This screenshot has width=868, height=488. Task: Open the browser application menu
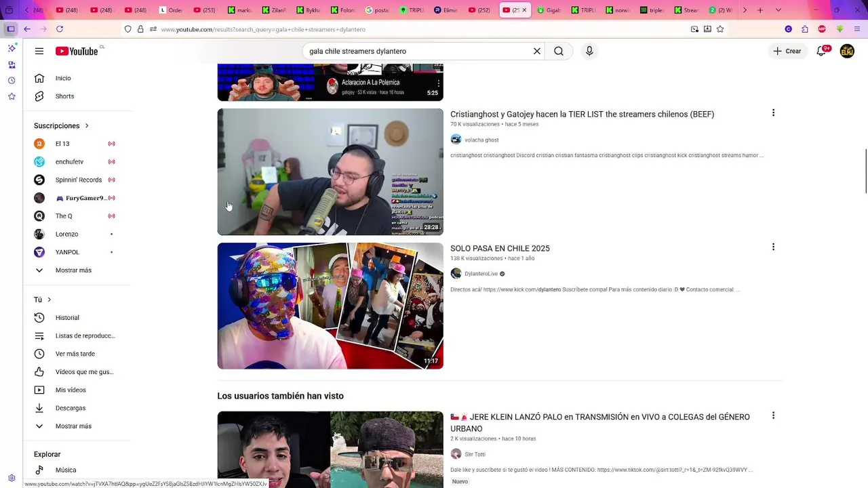(x=857, y=29)
